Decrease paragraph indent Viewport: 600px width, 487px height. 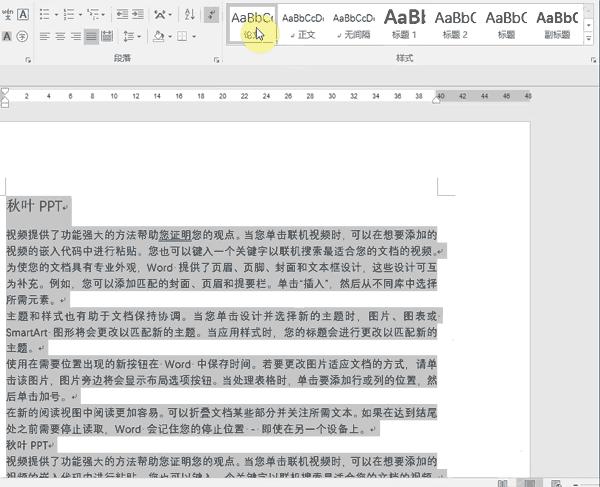click(122, 15)
